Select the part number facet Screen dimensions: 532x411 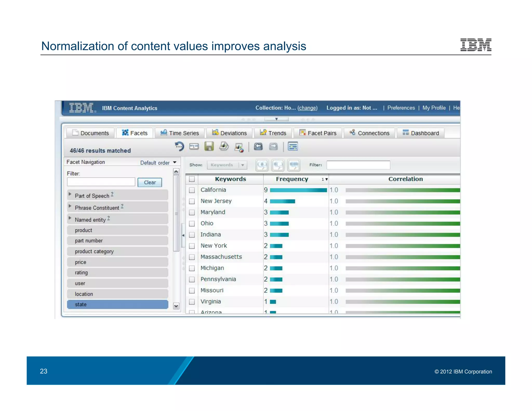click(117, 241)
